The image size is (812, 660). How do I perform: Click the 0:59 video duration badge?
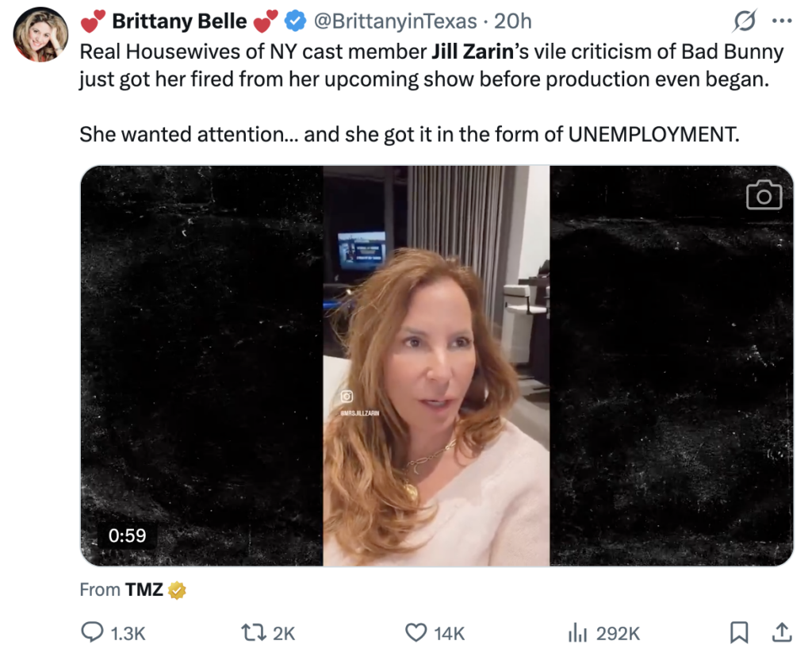[x=127, y=535]
